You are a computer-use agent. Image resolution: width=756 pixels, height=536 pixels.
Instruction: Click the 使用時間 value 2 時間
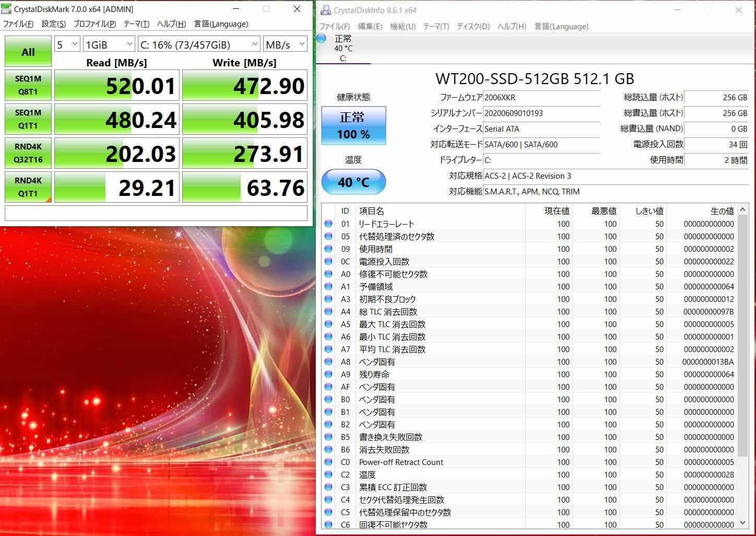pos(716,160)
